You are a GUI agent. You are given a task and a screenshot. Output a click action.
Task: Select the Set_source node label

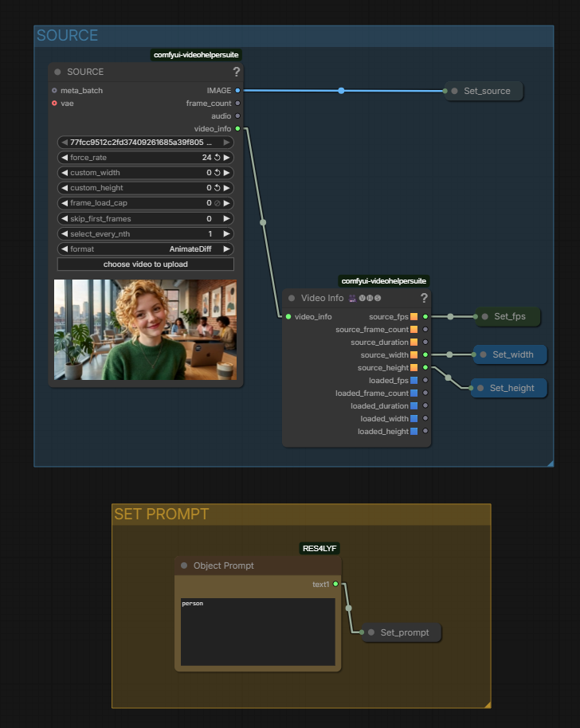[x=487, y=91]
